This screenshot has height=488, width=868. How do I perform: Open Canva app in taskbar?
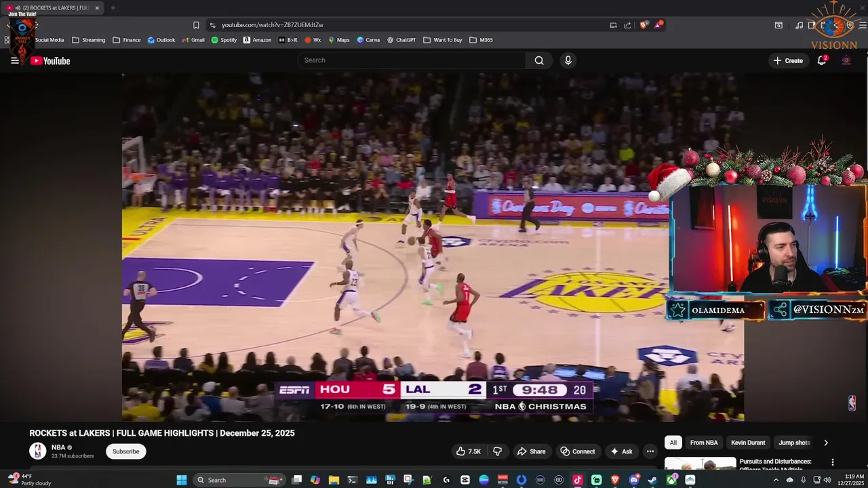(x=484, y=480)
